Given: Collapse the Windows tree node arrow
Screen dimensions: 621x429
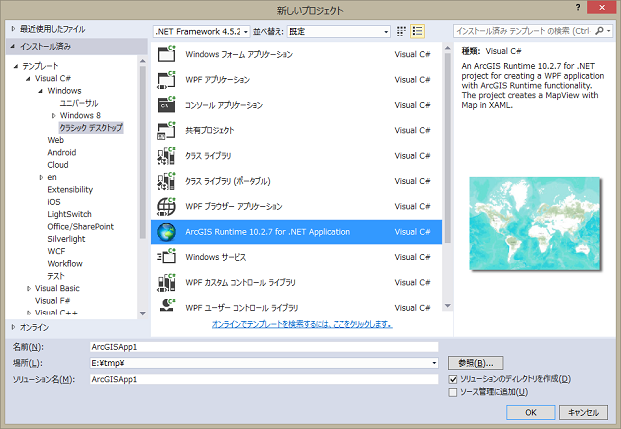Looking at the screenshot, I should coord(41,91).
